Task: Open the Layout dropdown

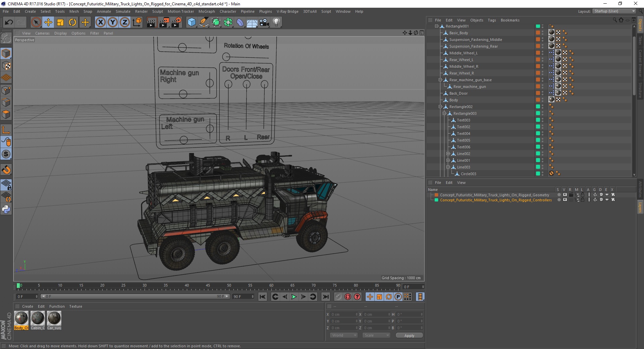Action: click(x=614, y=11)
